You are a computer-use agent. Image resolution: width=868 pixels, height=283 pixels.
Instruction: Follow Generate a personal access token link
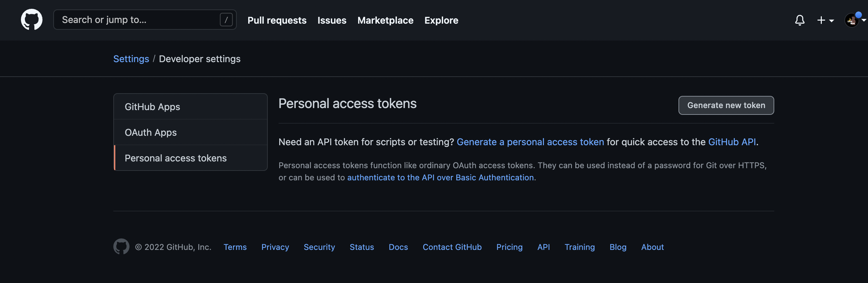tap(530, 142)
